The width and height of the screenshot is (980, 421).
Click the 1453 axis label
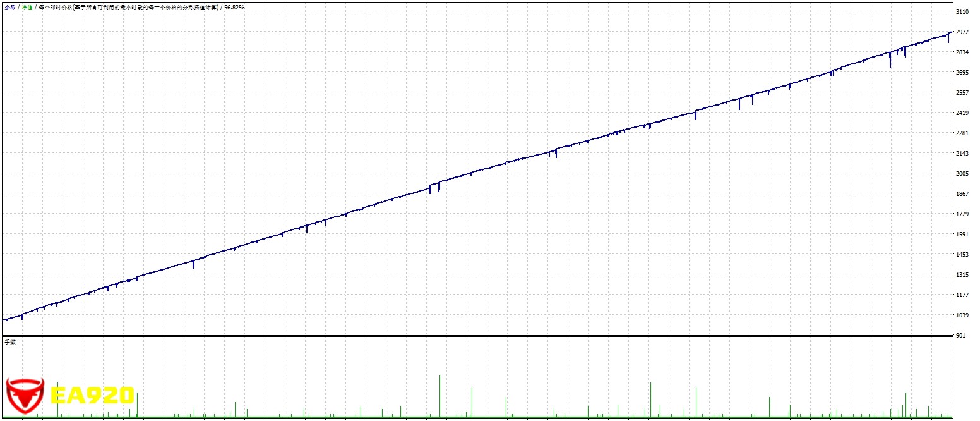[963, 255]
